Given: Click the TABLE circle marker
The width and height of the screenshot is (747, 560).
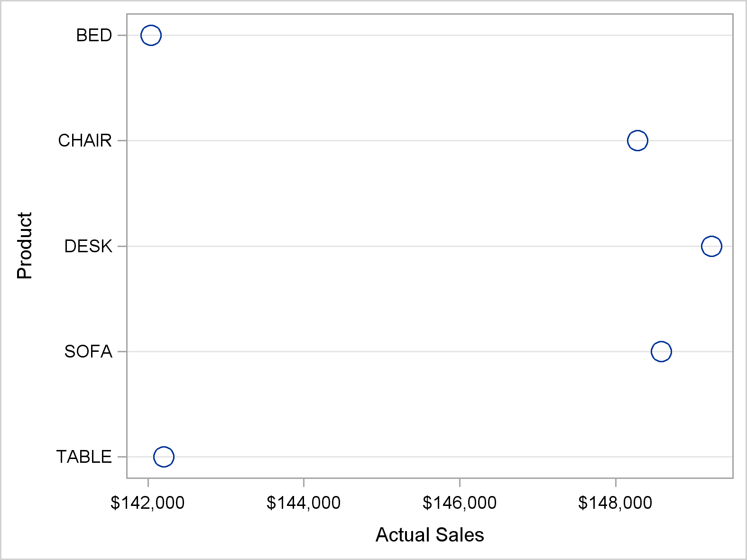Looking at the screenshot, I should pyautogui.click(x=164, y=457).
